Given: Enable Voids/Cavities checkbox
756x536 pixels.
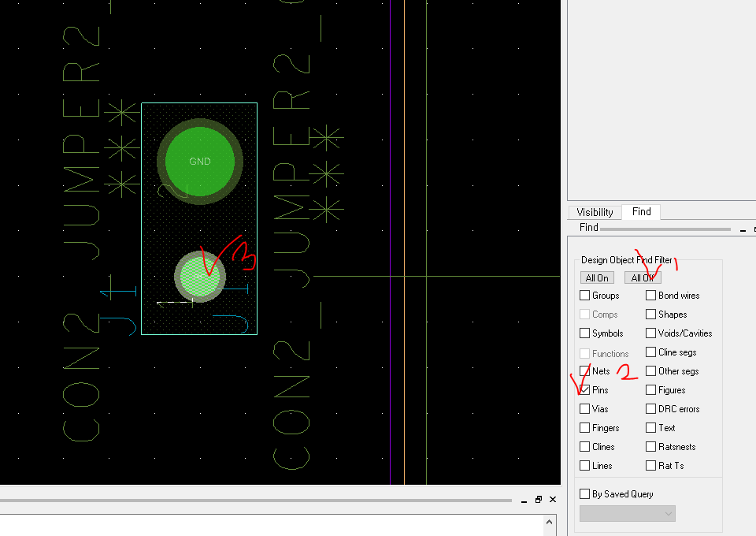Looking at the screenshot, I should [651, 333].
